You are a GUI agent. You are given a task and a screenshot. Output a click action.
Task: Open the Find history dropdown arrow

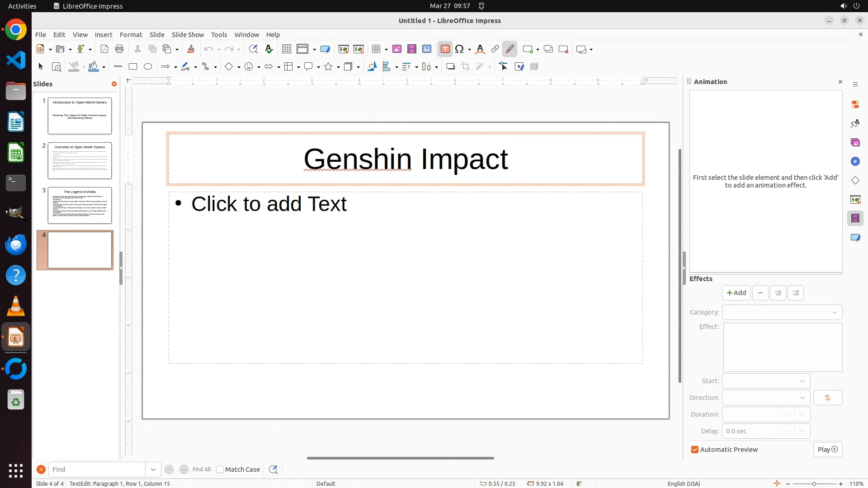pyautogui.click(x=153, y=469)
